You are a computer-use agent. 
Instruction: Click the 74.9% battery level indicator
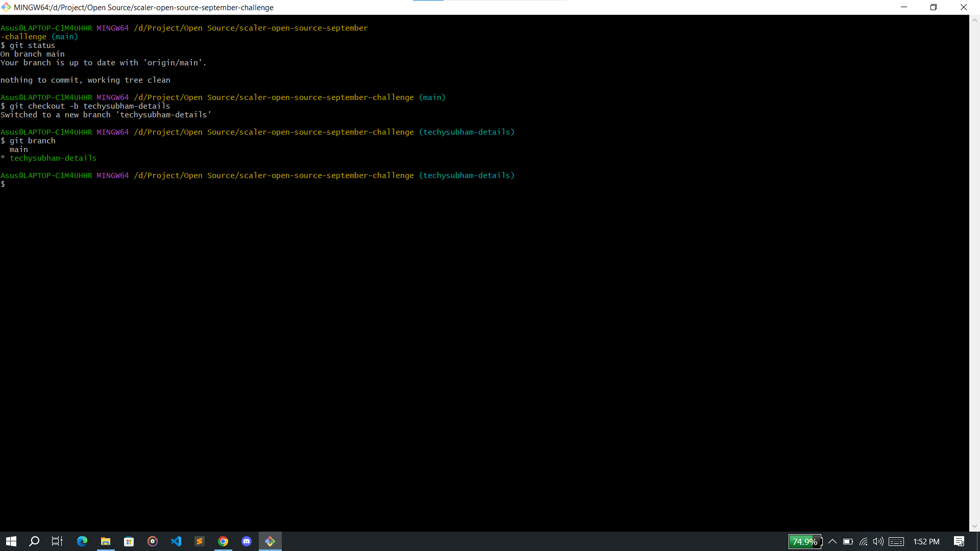pos(804,542)
